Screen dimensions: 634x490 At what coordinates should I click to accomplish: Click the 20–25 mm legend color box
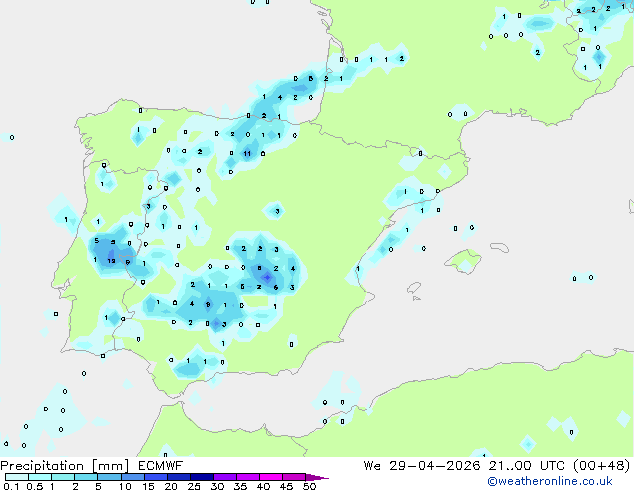pos(179,477)
